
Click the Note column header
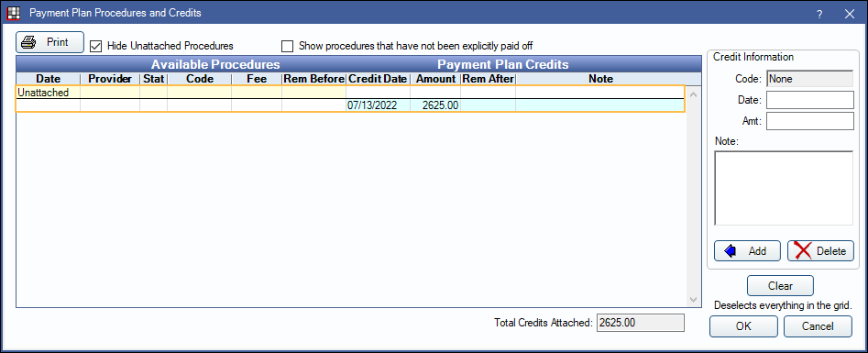pyautogui.click(x=600, y=79)
